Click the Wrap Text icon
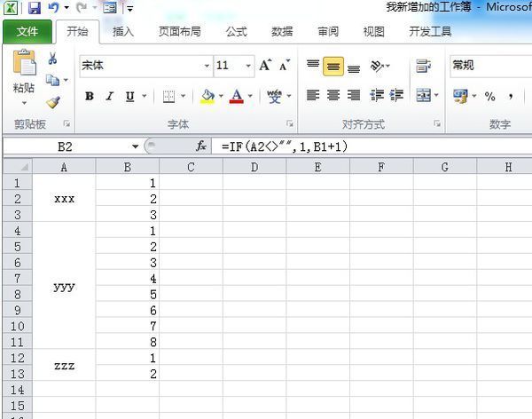Image resolution: width=532 pixels, height=419 pixels. tap(423, 66)
